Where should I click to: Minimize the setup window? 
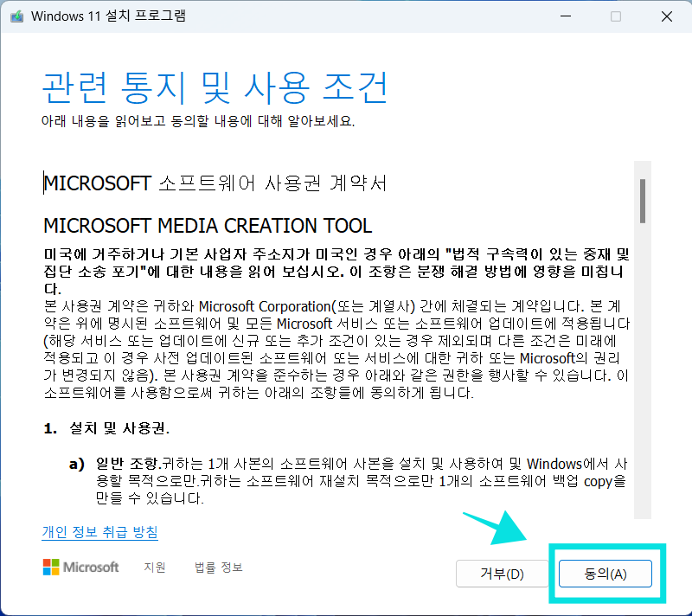tap(566, 16)
